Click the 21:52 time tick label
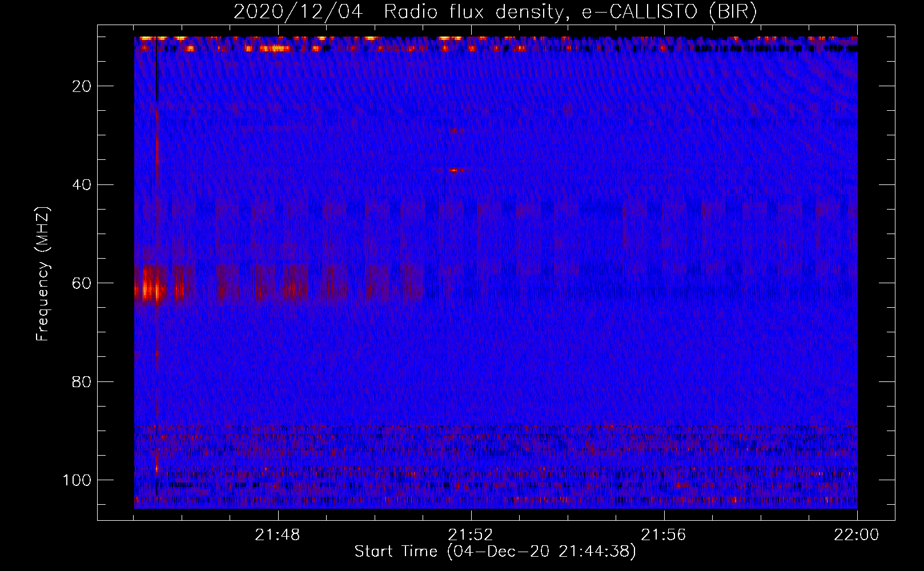 471,535
